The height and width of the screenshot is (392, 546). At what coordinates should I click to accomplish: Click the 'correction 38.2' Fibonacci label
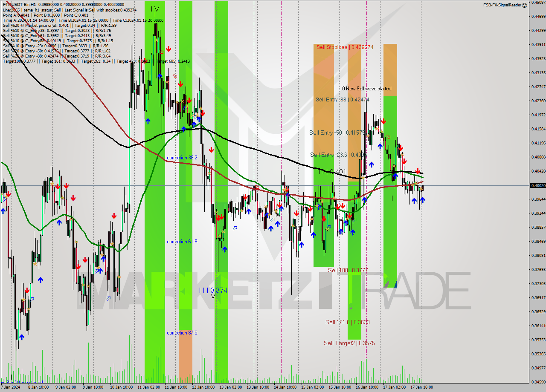(x=182, y=158)
